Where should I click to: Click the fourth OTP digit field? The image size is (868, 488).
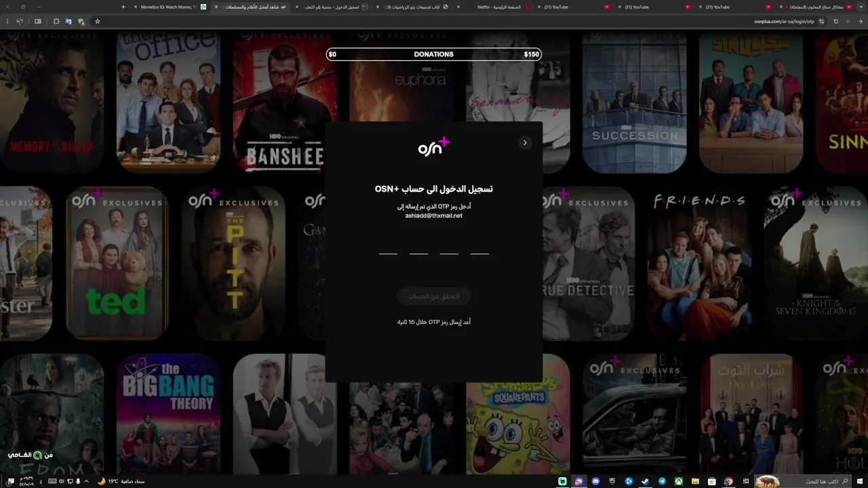coord(479,245)
